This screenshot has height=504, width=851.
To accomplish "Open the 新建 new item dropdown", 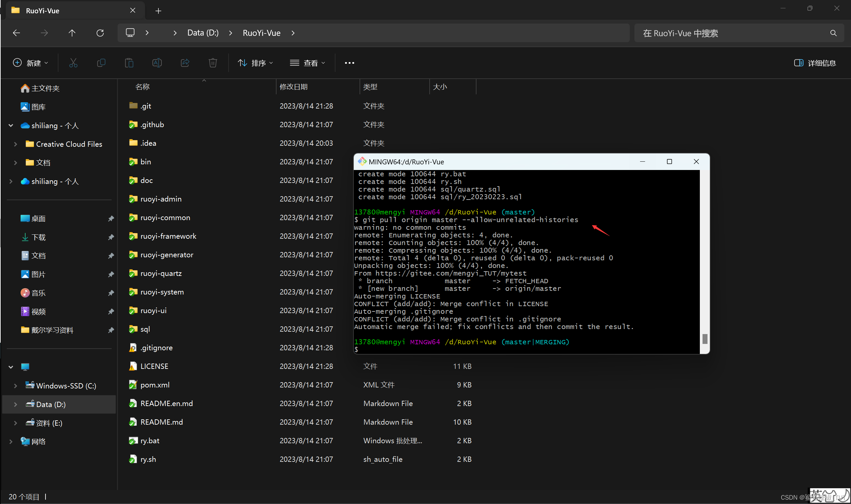I will coord(31,63).
